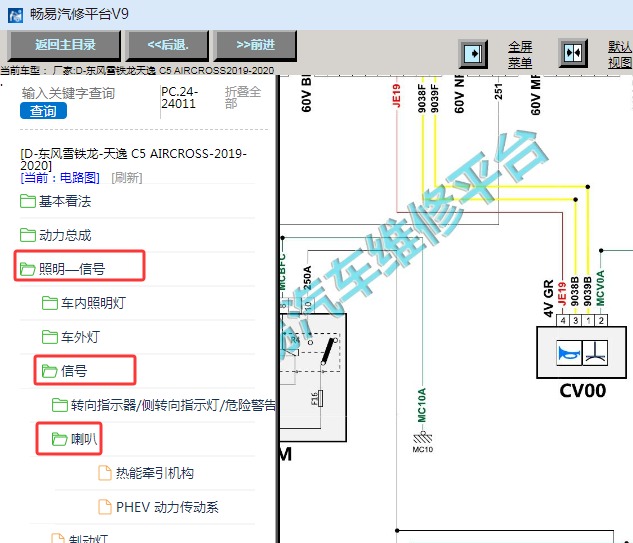Click the open-folder icon next to 喇叭
This screenshot has height=543, width=633.
pyautogui.click(x=60, y=438)
